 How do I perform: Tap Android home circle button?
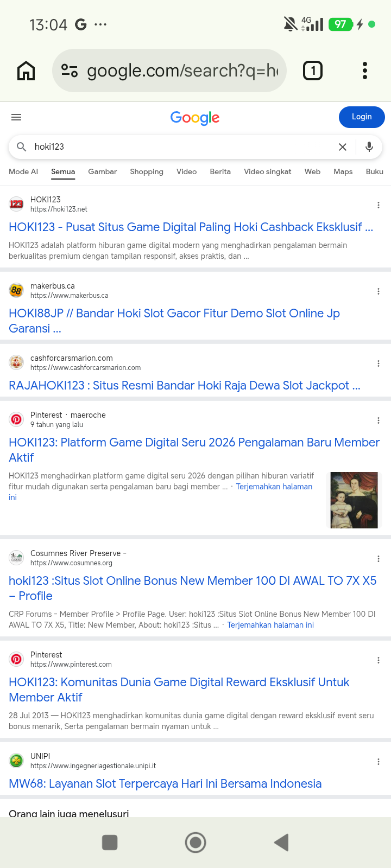point(195,843)
